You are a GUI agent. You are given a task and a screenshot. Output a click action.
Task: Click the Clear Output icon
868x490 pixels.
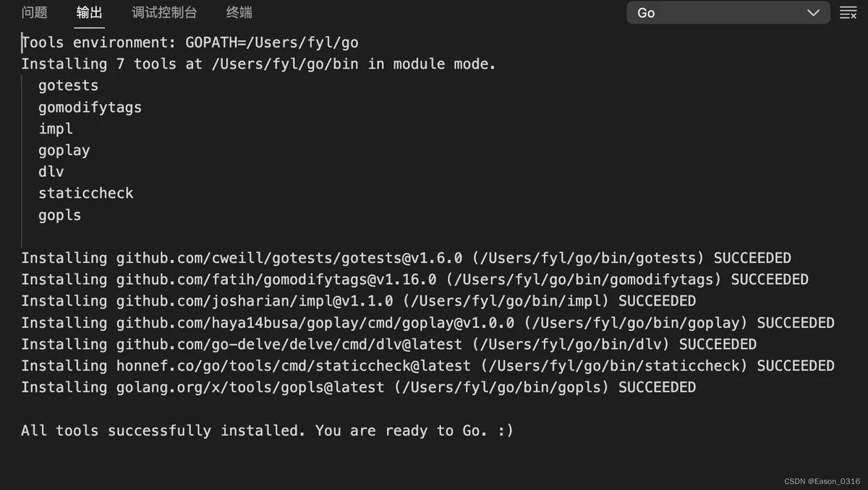click(x=848, y=13)
